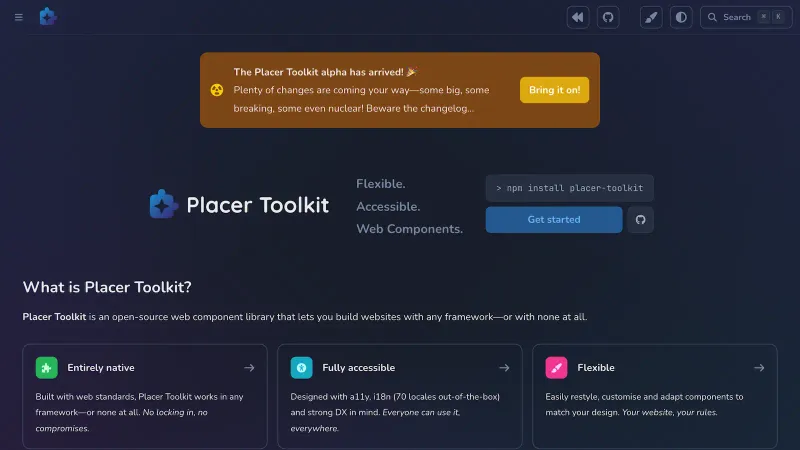
Task: Open the hamburger navigation menu
Action: 18,17
